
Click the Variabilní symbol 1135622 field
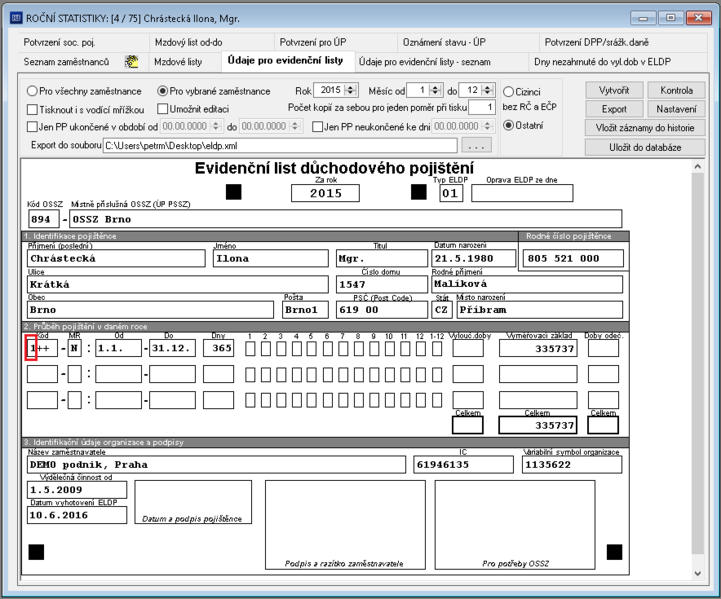pyautogui.click(x=572, y=464)
